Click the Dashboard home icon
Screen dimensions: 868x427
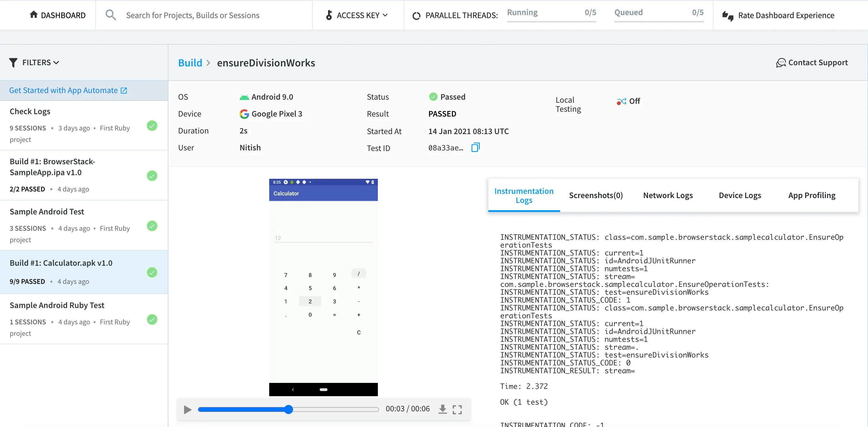[34, 14]
